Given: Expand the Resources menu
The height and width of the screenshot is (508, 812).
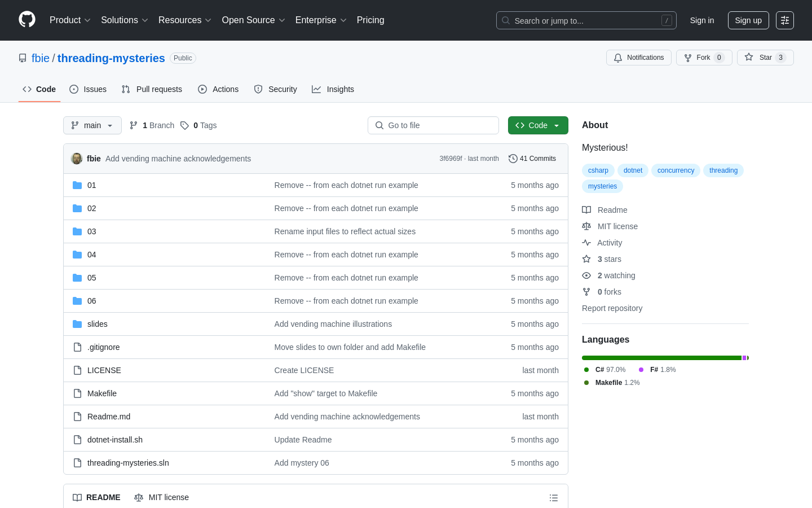Looking at the screenshot, I should [x=185, y=20].
